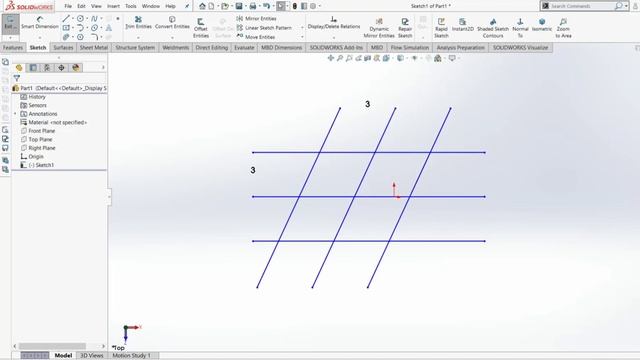Viewport: 640px width, 360px height.
Task: Activate the Smart Dimension tool
Action: [40, 23]
